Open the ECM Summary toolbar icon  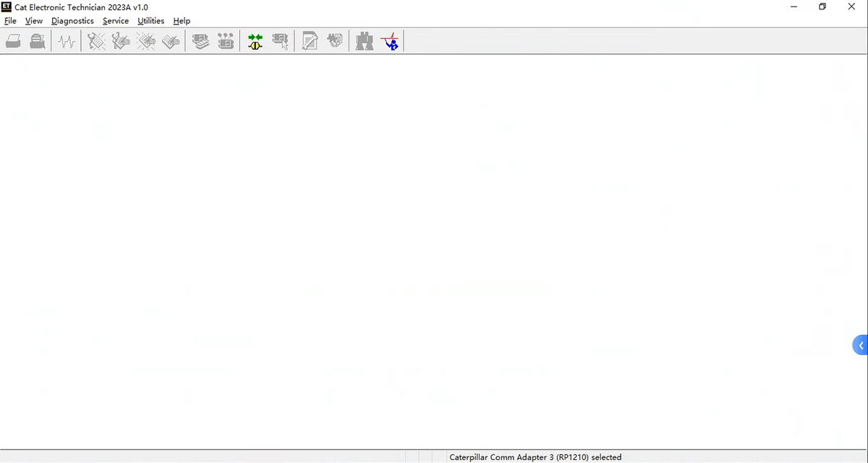tap(201, 42)
